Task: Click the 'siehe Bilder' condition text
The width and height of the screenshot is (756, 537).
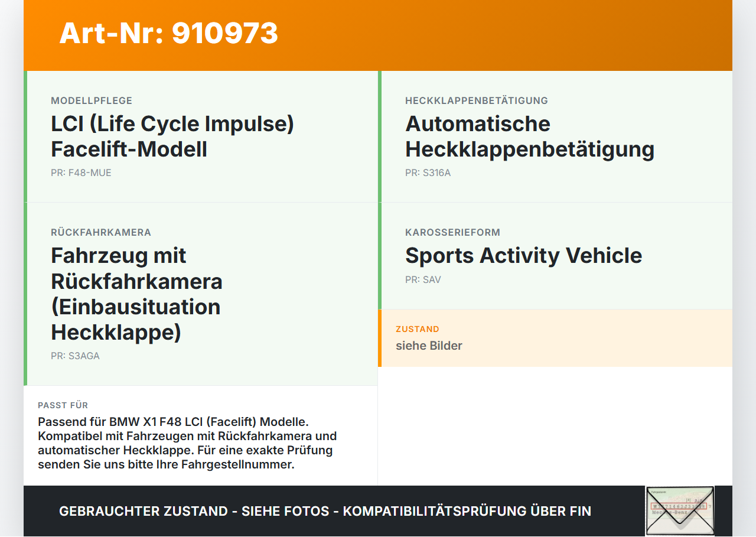Action: (429, 346)
